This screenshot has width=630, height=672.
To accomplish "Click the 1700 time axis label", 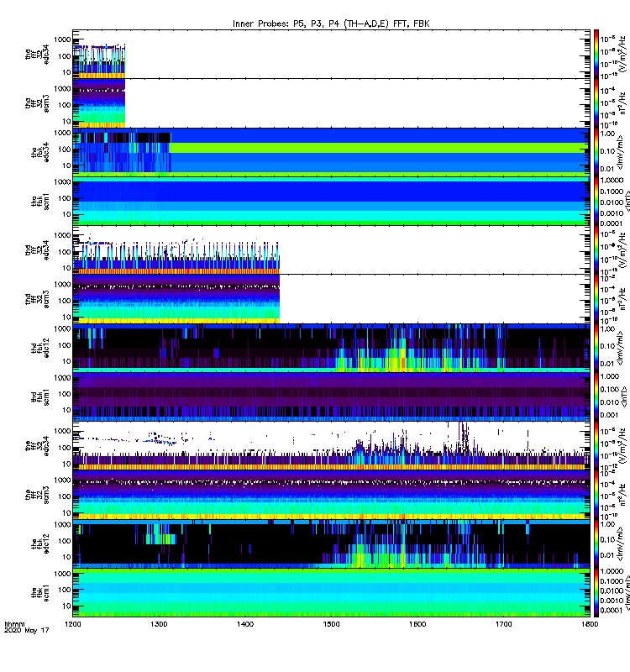I will (x=503, y=624).
